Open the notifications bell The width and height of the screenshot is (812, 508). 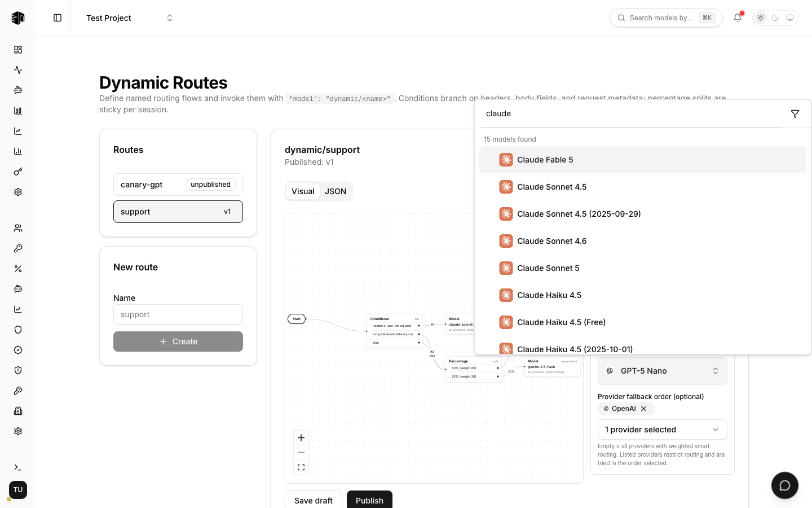click(738, 18)
